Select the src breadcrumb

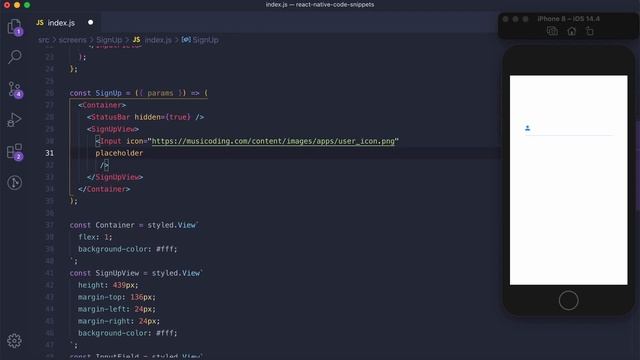coord(44,40)
